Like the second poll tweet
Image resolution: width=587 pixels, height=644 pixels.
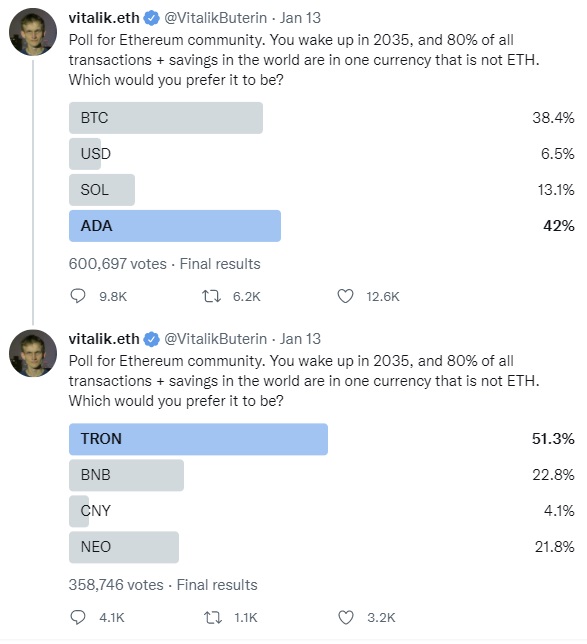[345, 617]
